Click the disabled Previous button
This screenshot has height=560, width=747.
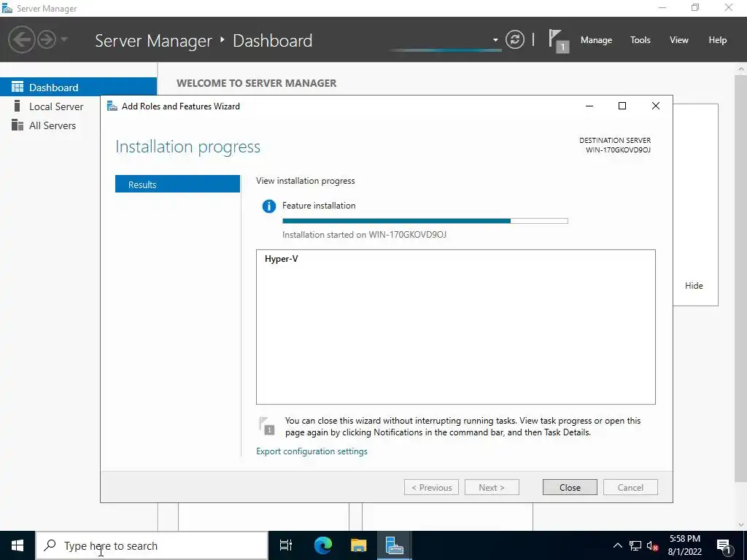coord(431,487)
